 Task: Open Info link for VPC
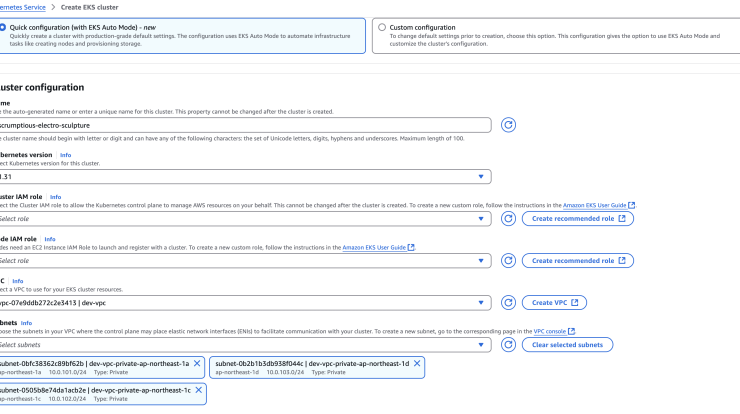(x=18, y=281)
